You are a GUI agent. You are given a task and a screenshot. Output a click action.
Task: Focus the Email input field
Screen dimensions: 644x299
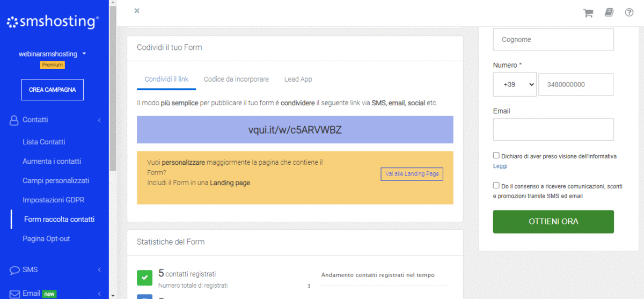[553, 129]
